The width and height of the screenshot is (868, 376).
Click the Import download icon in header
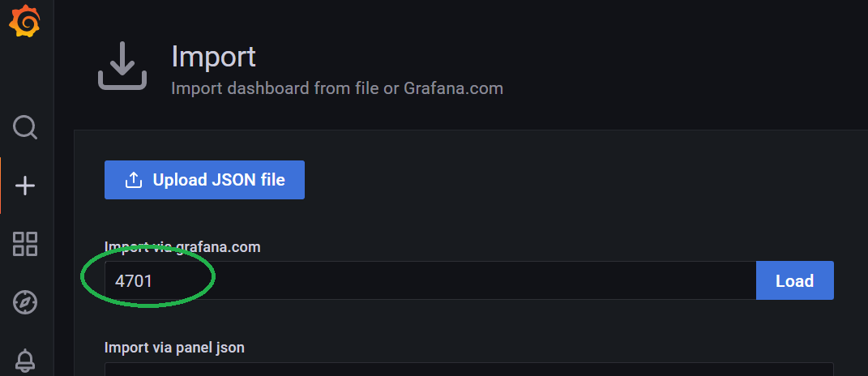[x=122, y=66]
